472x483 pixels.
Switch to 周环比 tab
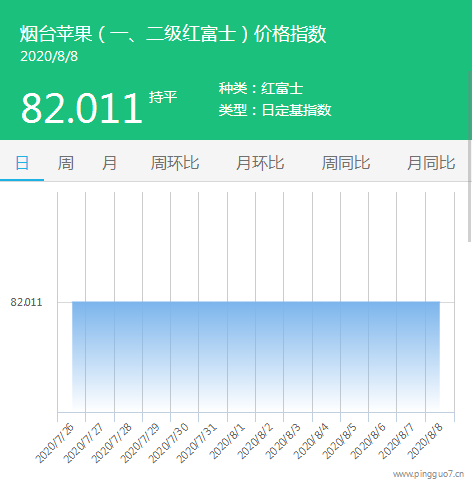click(x=175, y=163)
